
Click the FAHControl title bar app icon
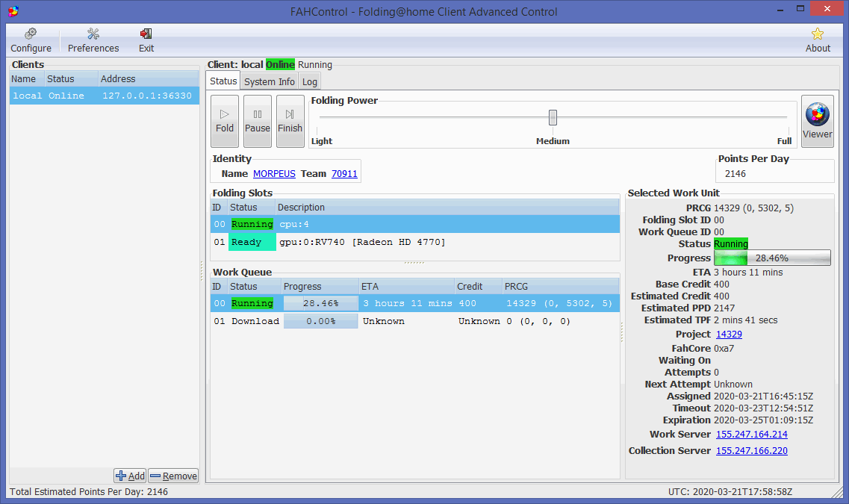pos(13,11)
